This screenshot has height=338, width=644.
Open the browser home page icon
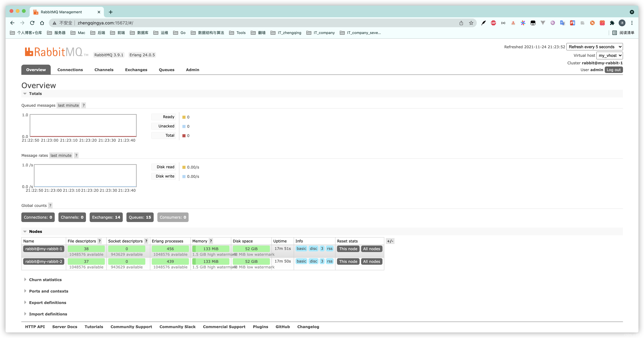tap(42, 23)
